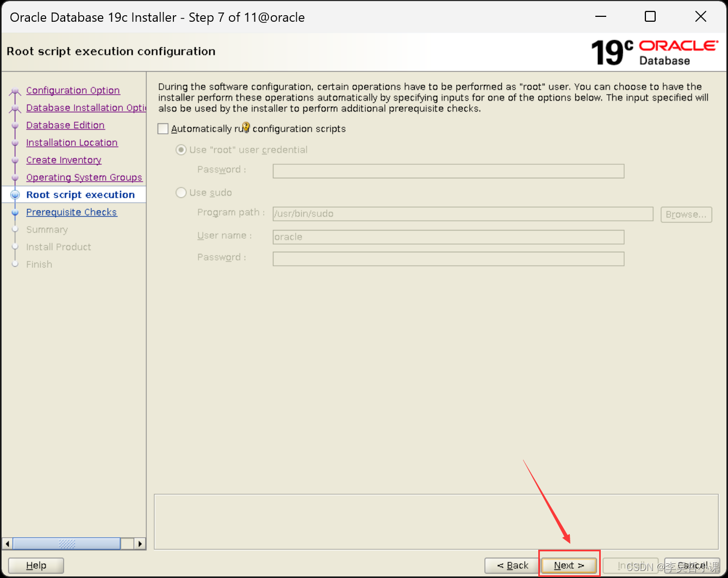Select the current Root script execution step
Screen dimensions: 728x578
pos(80,195)
